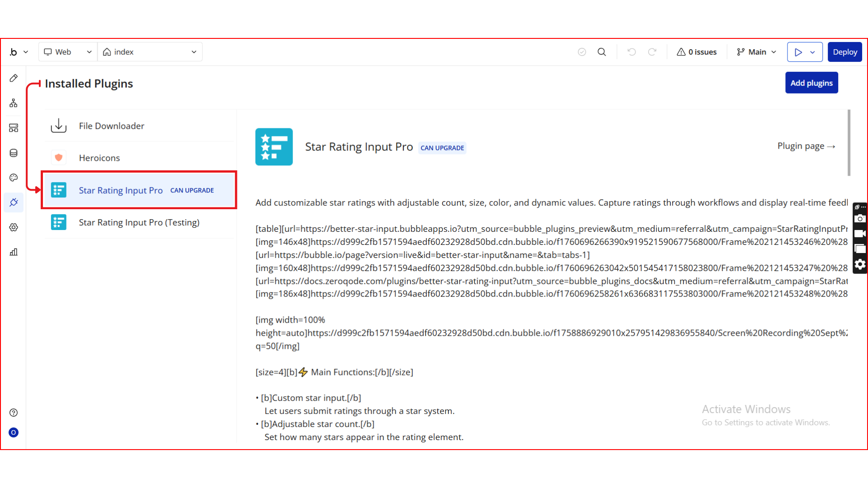Expand the index page selector dropdown
The height and width of the screenshot is (488, 868).
150,52
